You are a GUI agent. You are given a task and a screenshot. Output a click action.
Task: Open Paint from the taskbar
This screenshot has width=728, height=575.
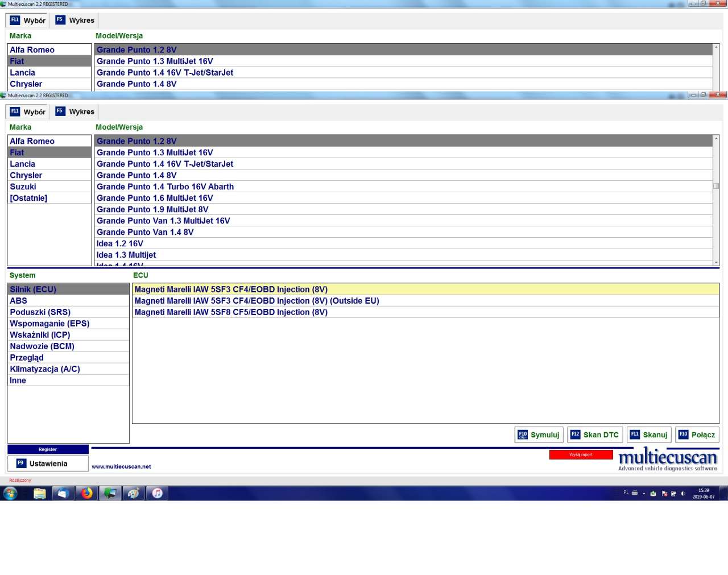[x=134, y=493]
